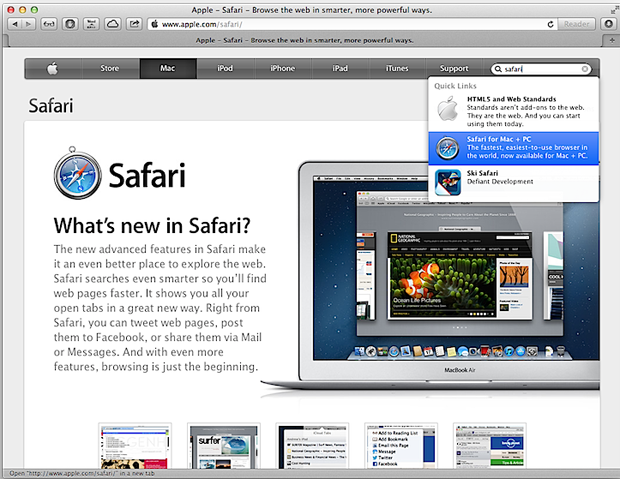Go forward with the right arrow button
This screenshot has height=479, width=620.
tap(28, 24)
